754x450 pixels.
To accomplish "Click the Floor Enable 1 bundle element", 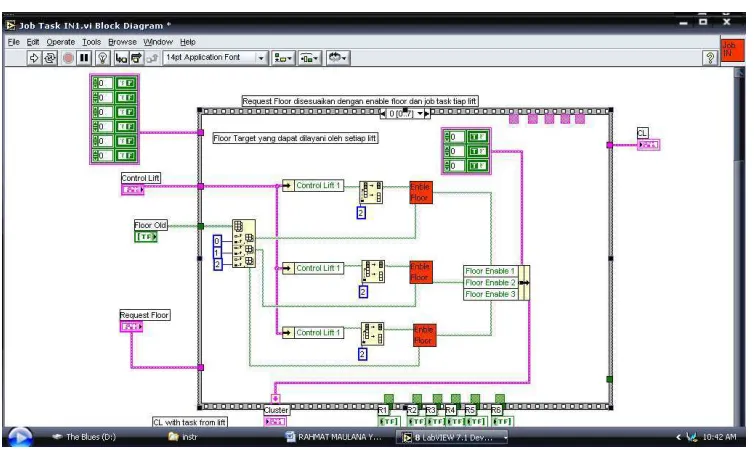I will [x=490, y=271].
